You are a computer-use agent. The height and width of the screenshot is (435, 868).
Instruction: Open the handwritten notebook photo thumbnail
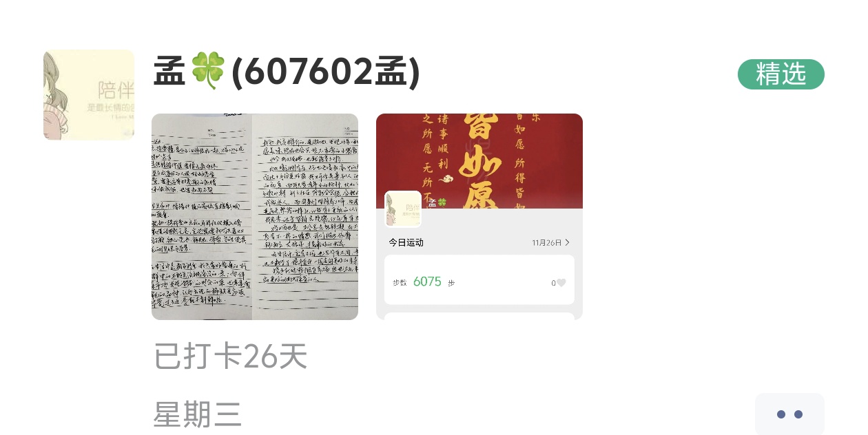point(255,217)
